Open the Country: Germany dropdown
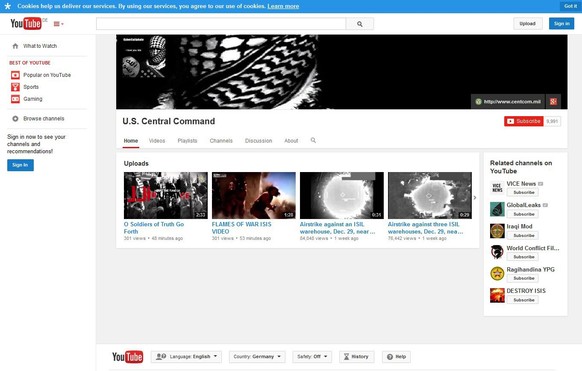 (257, 357)
